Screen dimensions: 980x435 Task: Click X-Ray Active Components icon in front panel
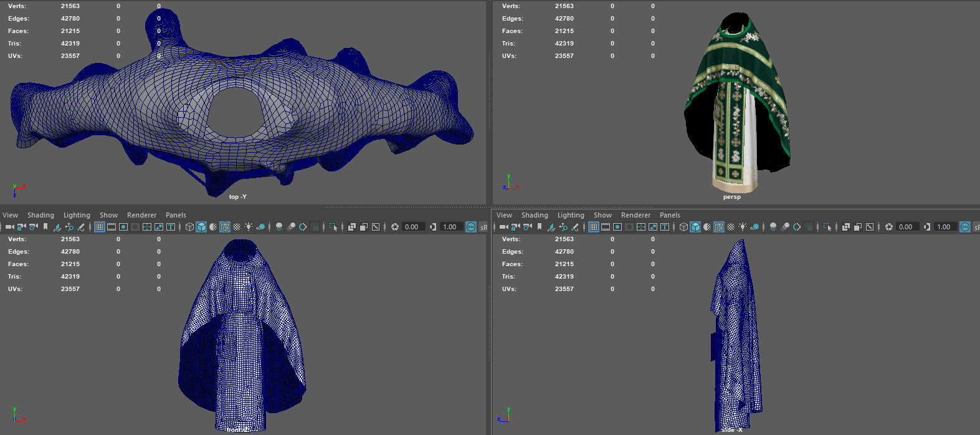pyautogui.click(x=364, y=227)
